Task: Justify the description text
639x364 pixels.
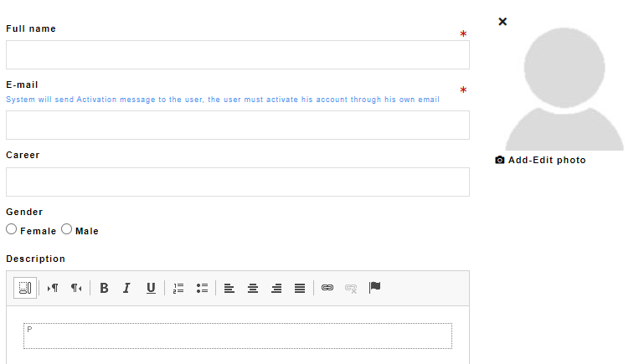Action: (x=300, y=288)
